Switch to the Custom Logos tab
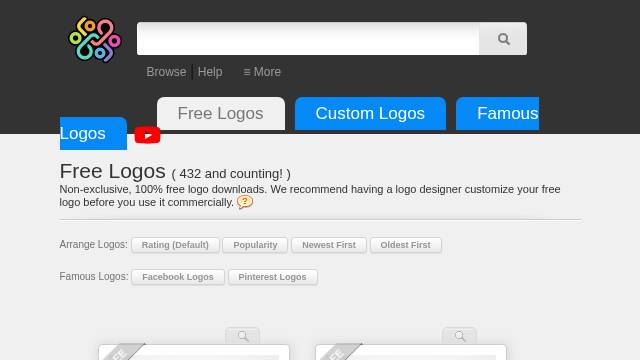 click(370, 113)
